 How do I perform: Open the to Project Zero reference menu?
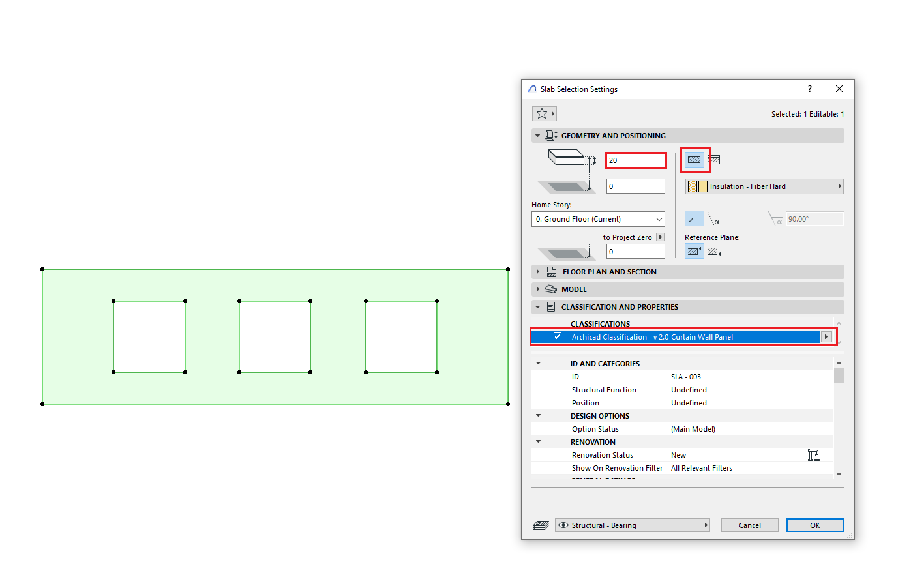coord(659,237)
